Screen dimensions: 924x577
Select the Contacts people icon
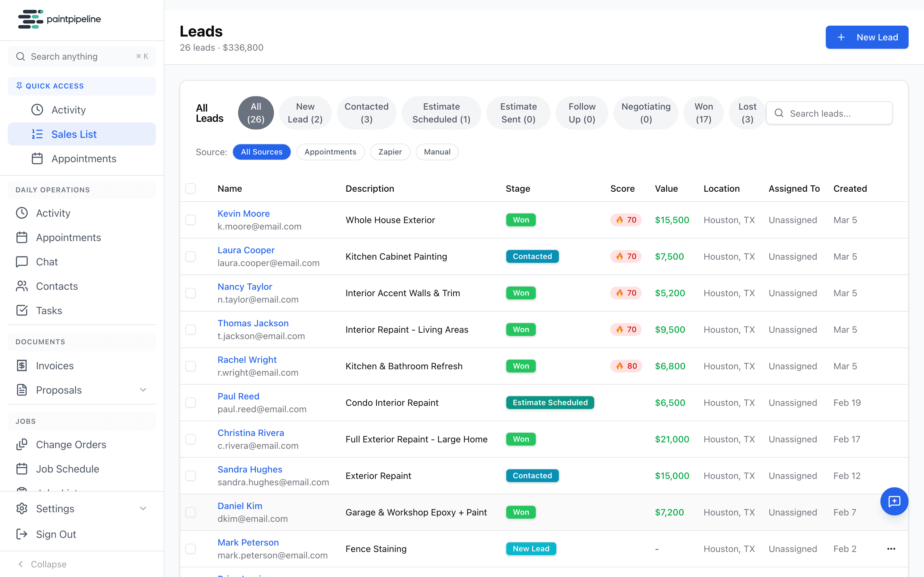[22, 286]
